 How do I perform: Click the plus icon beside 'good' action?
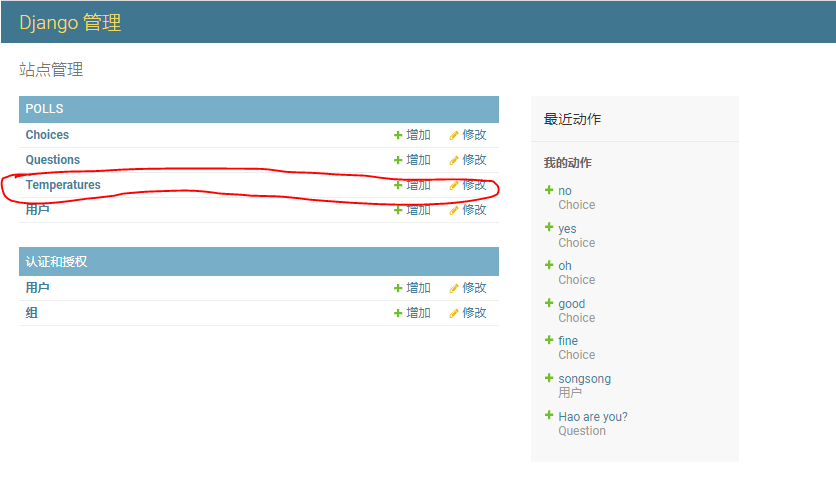point(549,303)
